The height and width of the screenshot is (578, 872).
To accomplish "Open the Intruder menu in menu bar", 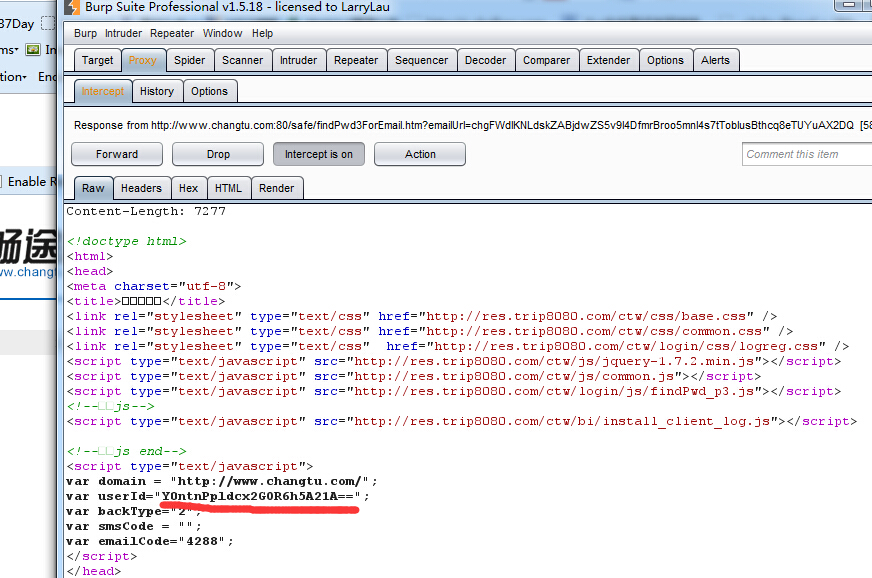I will click(x=123, y=33).
